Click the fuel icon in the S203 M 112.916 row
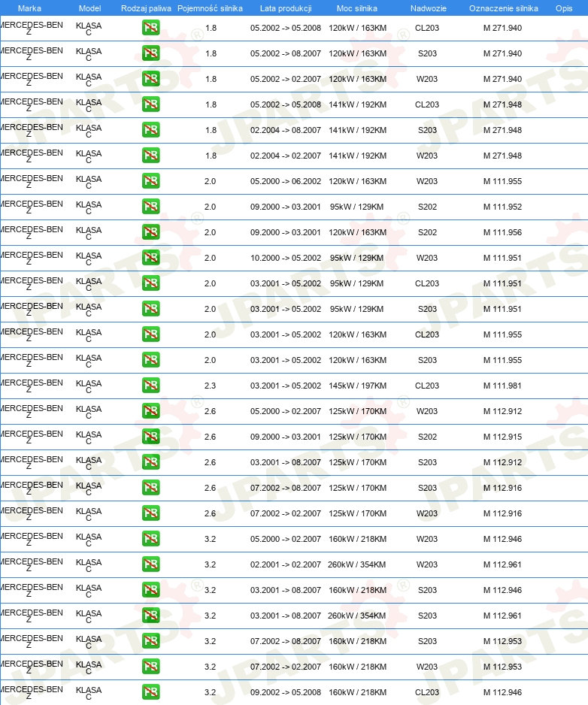This screenshot has height=705, width=588. point(150,488)
